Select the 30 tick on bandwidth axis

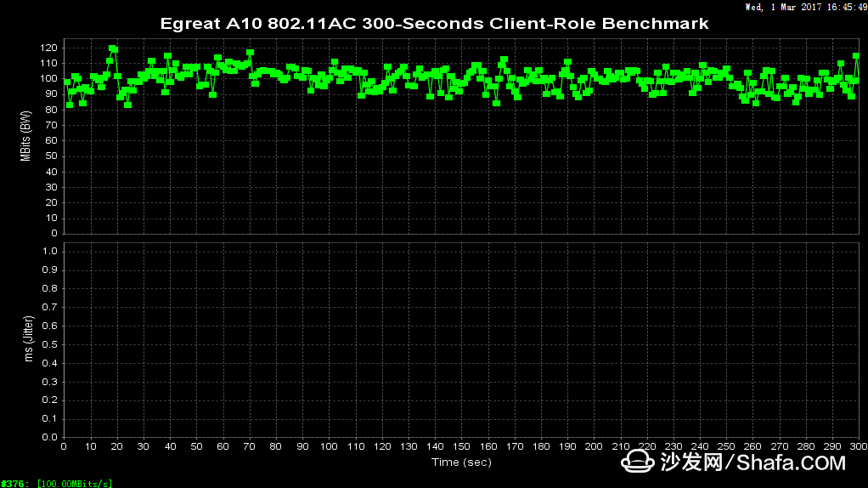click(51, 187)
